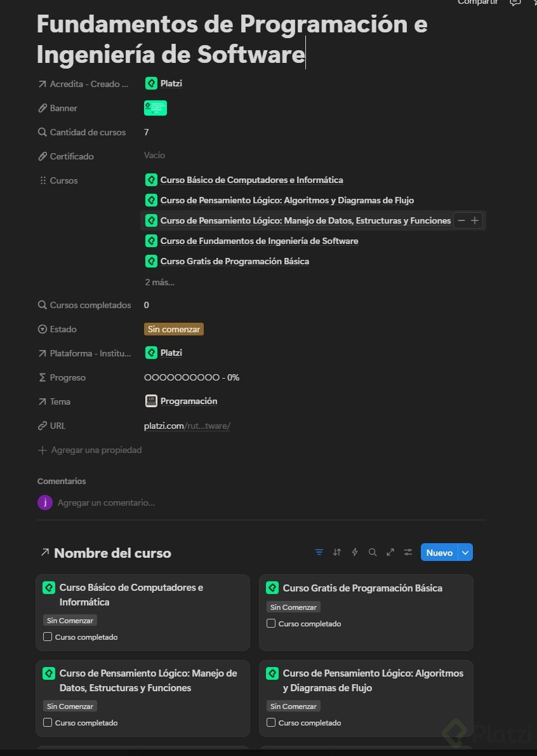The image size is (537, 756).
Task: Open view settings sliders icon
Action: 408,552
